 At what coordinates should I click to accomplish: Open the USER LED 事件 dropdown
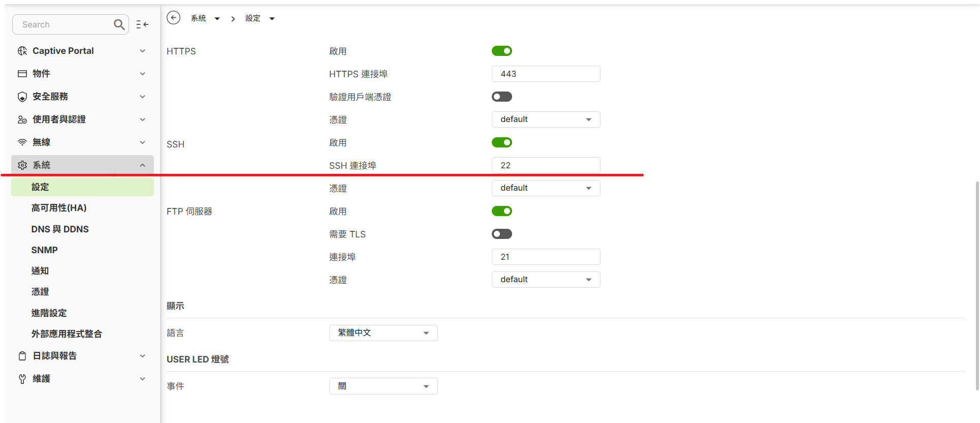click(384, 386)
